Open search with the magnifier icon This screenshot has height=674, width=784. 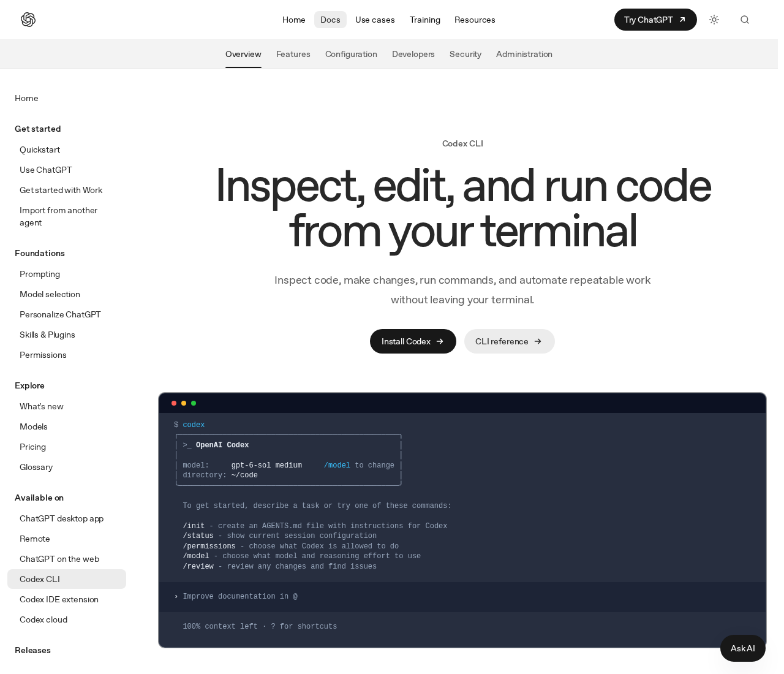[745, 20]
